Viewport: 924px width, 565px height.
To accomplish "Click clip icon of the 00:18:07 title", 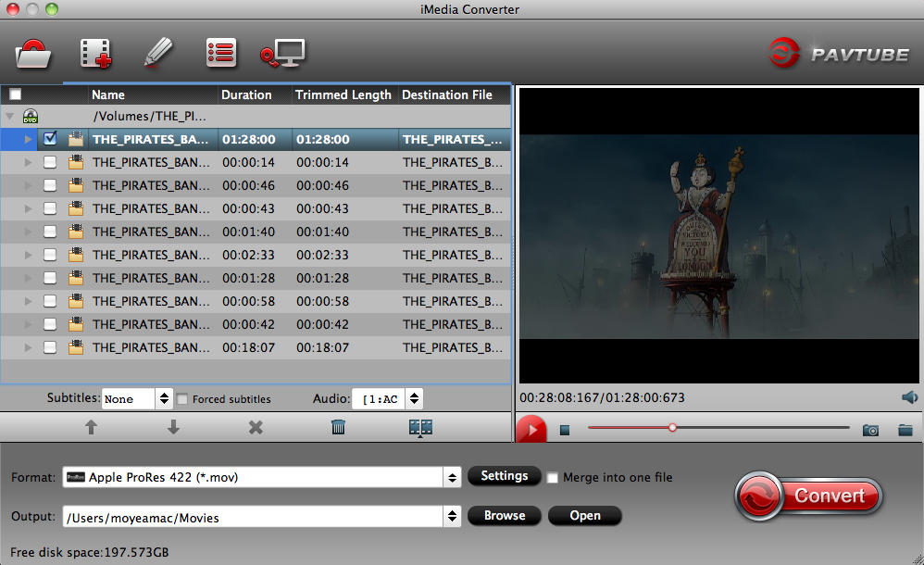I will (75, 347).
